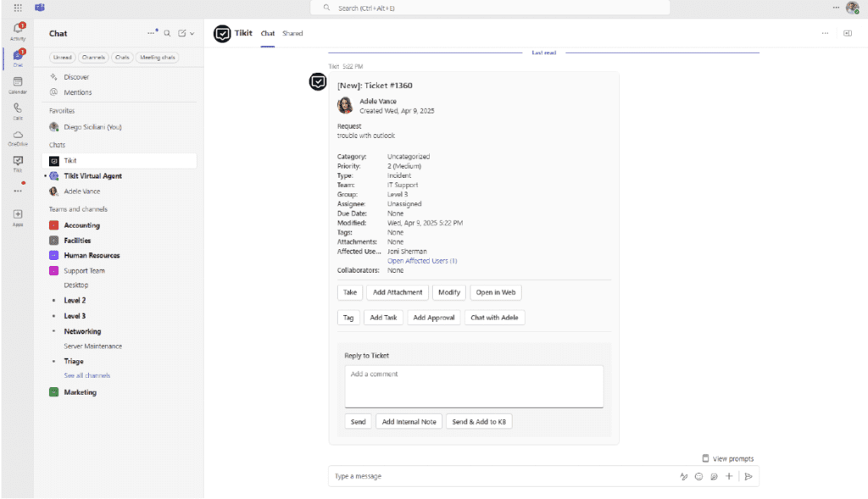
Task: Click Adele Vance's avatar in ticket card
Action: (x=346, y=105)
